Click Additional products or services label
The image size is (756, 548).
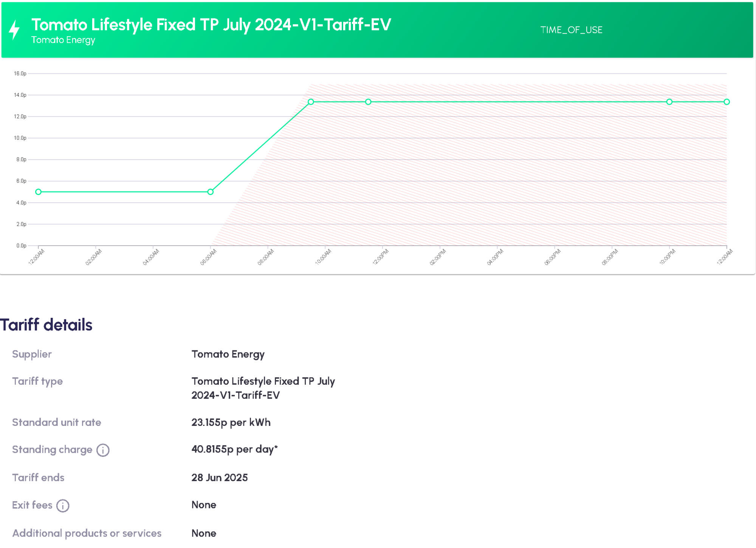pos(87,533)
